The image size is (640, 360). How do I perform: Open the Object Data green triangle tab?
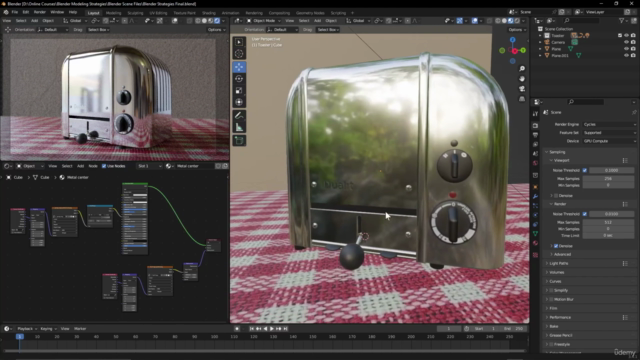536,233
